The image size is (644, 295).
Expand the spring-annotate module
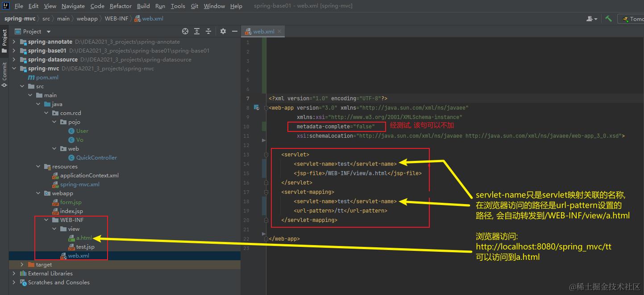tap(14, 42)
